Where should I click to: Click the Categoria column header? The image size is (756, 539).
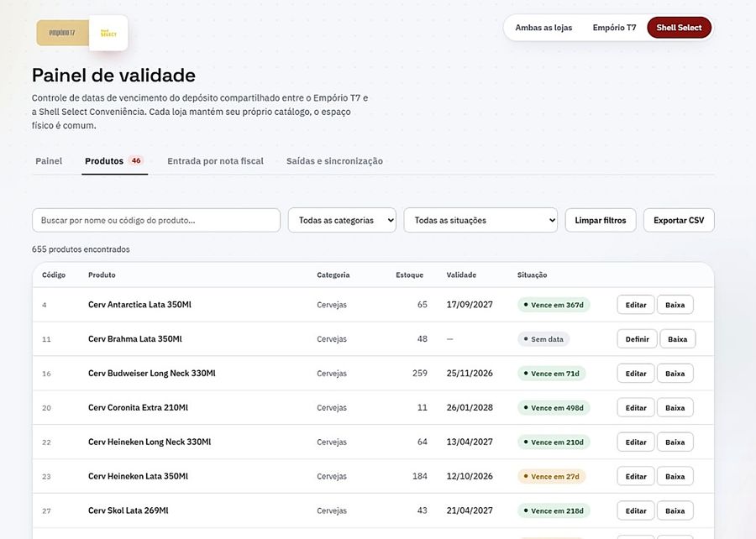pos(333,275)
